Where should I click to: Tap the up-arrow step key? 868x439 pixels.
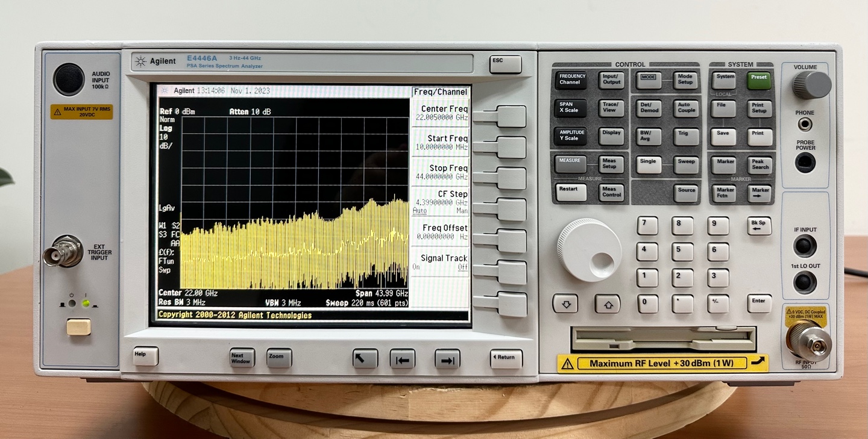[x=608, y=304]
